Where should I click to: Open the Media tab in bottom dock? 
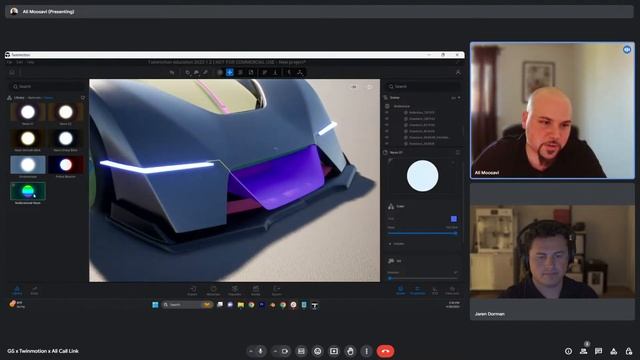(256, 291)
